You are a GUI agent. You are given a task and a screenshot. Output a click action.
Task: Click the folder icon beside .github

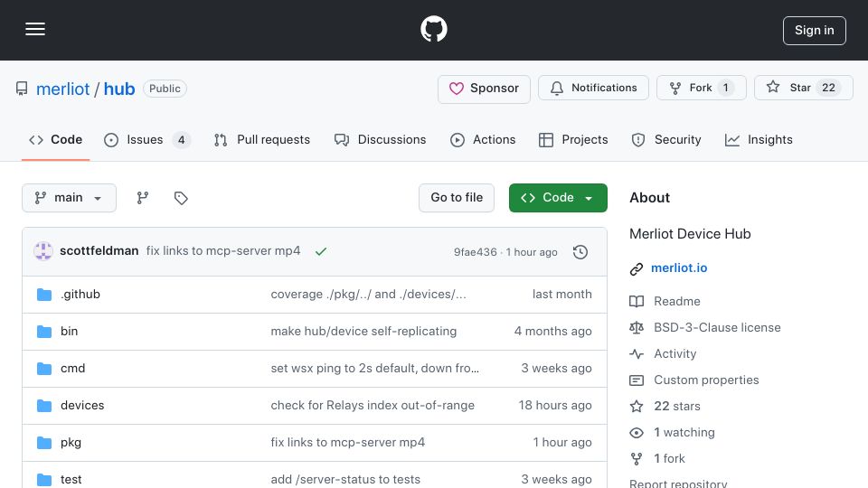[44, 295]
